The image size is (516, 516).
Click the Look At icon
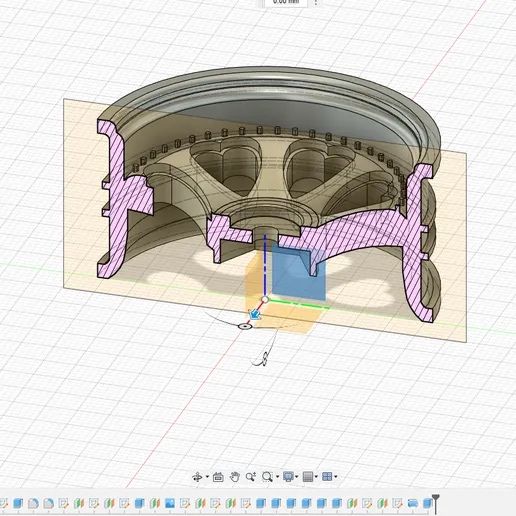218,477
